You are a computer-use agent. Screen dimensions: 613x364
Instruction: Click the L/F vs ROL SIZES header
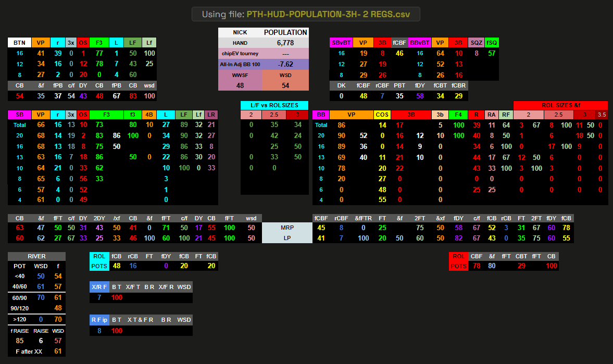[x=274, y=105]
